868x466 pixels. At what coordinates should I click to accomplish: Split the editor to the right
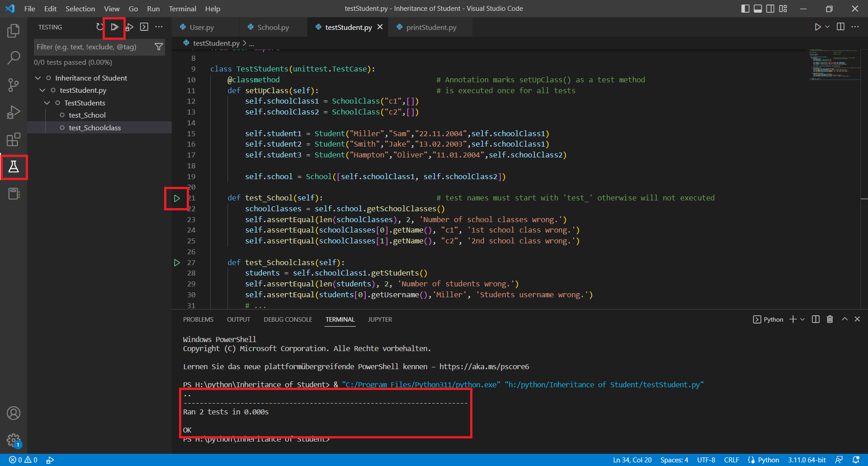(x=840, y=27)
